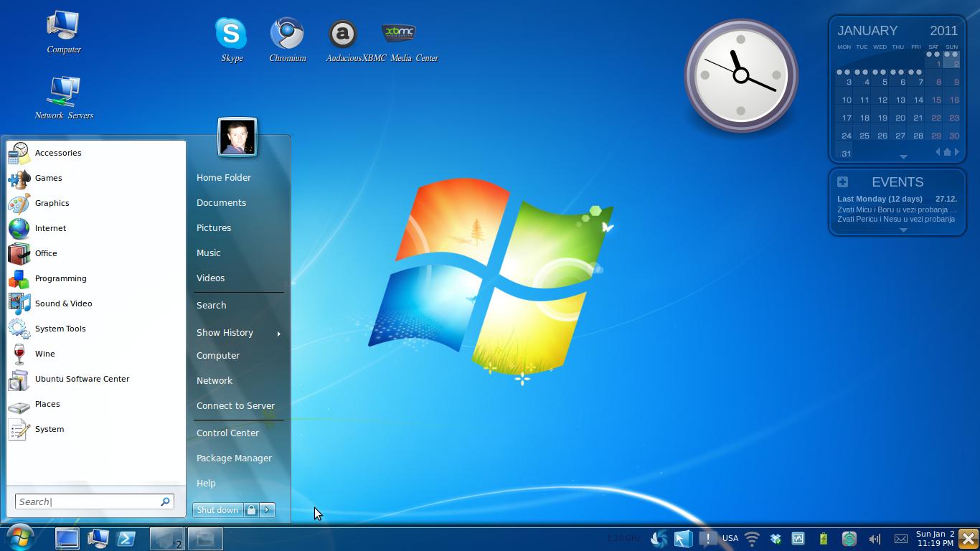Open the Games category

click(95, 178)
